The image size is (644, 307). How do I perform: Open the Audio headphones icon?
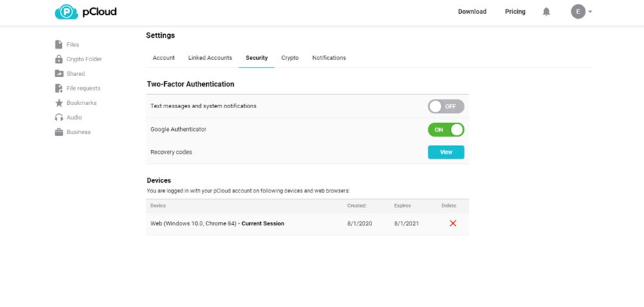pyautogui.click(x=59, y=118)
